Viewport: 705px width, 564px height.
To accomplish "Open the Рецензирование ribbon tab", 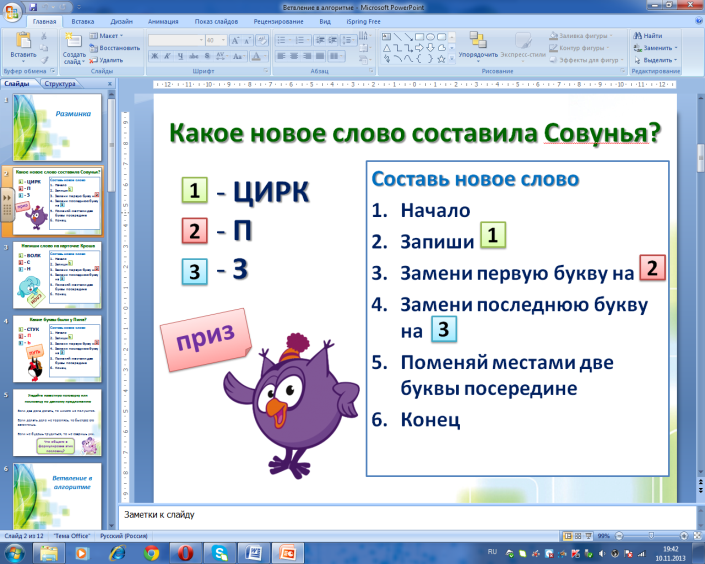I will [x=278, y=21].
